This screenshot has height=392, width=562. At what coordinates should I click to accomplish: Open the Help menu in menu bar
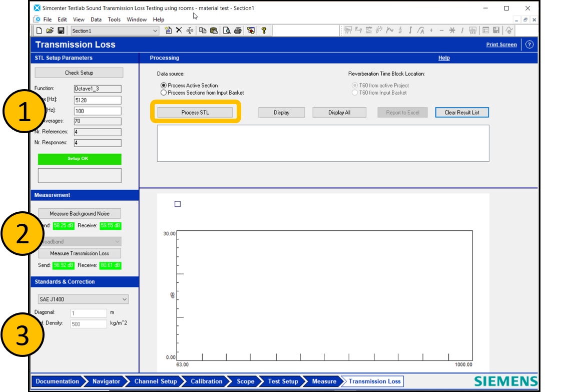coord(159,20)
